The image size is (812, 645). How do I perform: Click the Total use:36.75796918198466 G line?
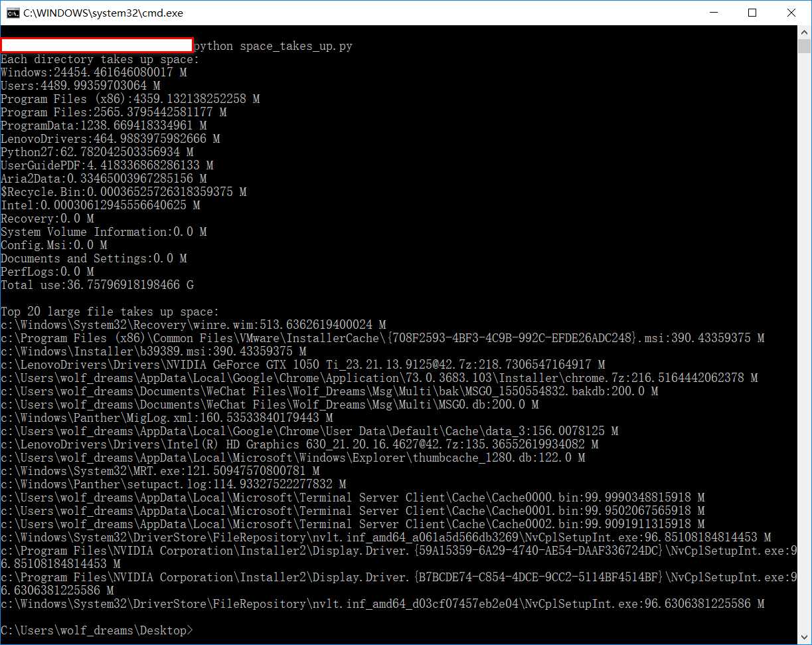tap(97, 285)
